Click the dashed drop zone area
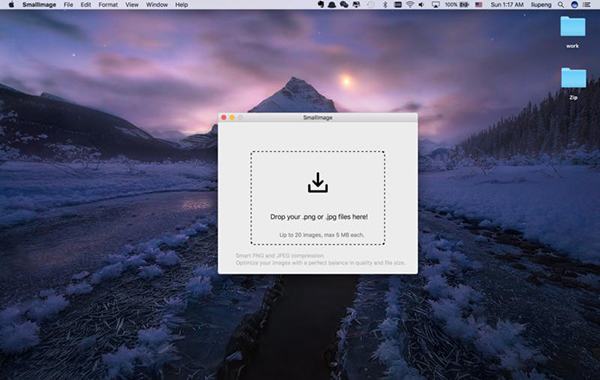 tap(318, 198)
